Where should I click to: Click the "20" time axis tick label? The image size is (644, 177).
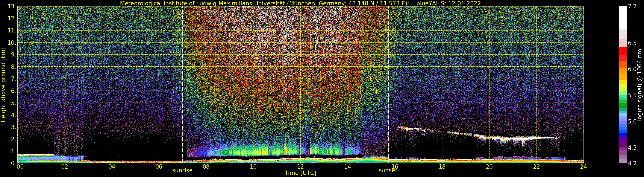coord(489,167)
